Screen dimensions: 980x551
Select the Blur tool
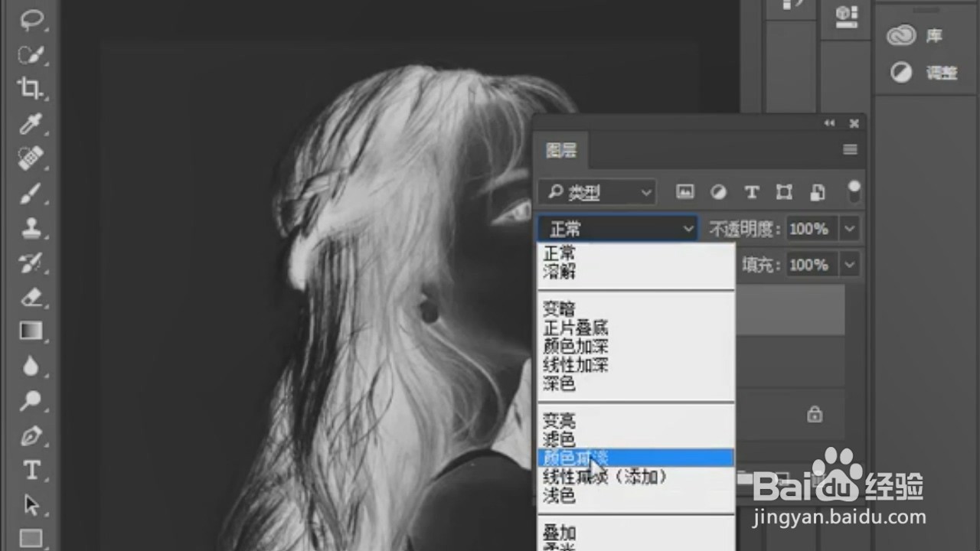[31, 366]
